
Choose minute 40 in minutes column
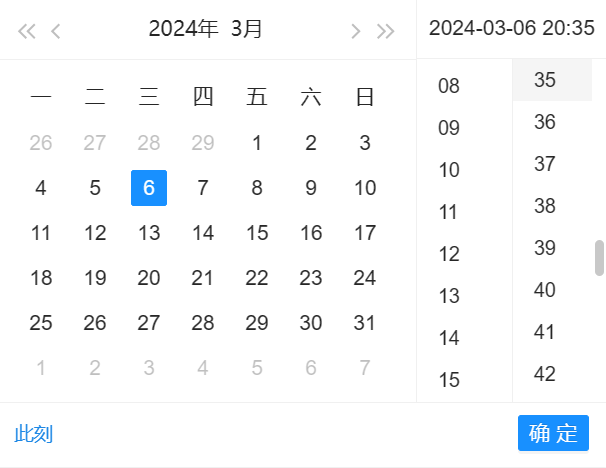pos(545,290)
